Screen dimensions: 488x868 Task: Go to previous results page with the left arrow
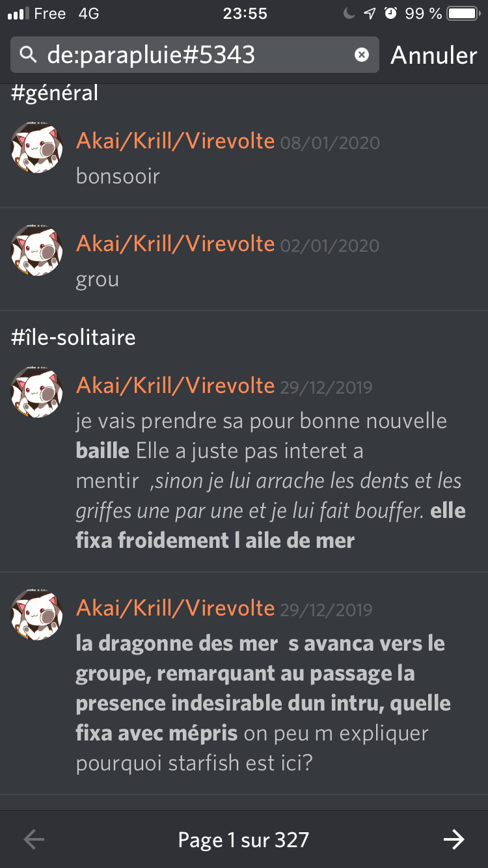click(x=34, y=839)
